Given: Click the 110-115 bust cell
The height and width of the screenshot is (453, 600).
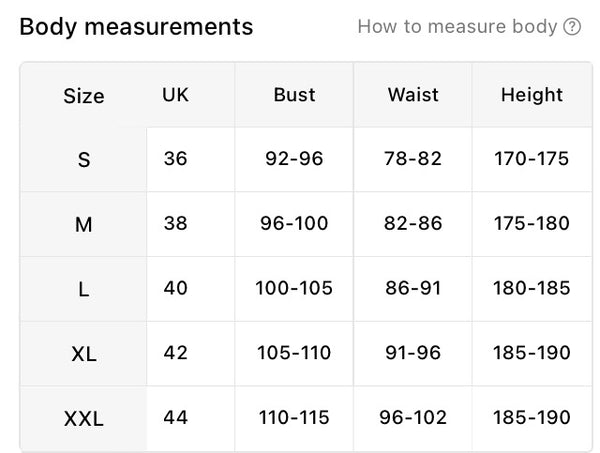Looking at the screenshot, I should (x=294, y=417).
